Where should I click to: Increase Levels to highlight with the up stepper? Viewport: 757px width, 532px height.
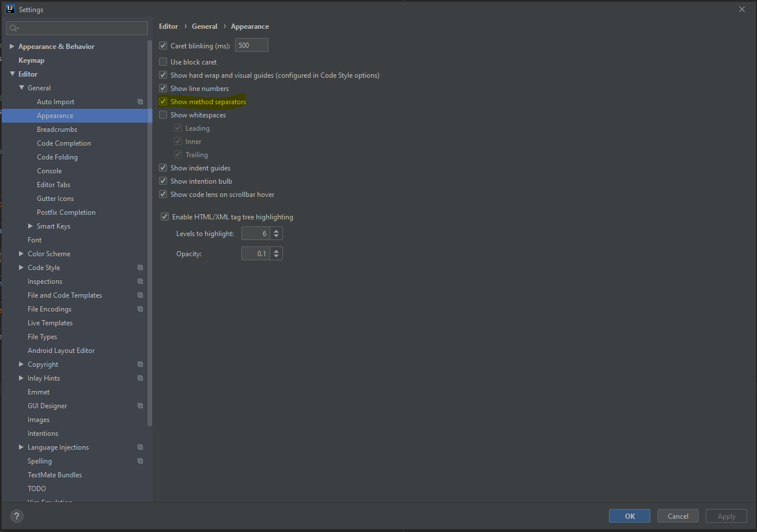tap(276, 230)
